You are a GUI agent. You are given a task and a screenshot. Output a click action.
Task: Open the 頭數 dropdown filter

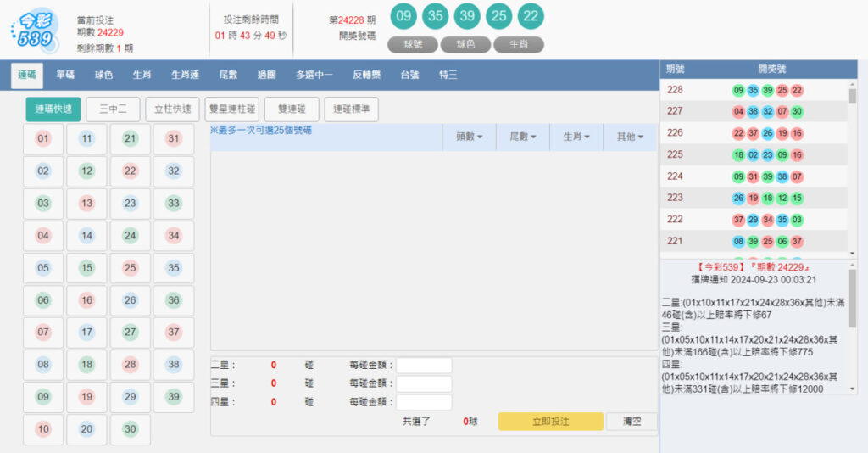click(x=469, y=137)
